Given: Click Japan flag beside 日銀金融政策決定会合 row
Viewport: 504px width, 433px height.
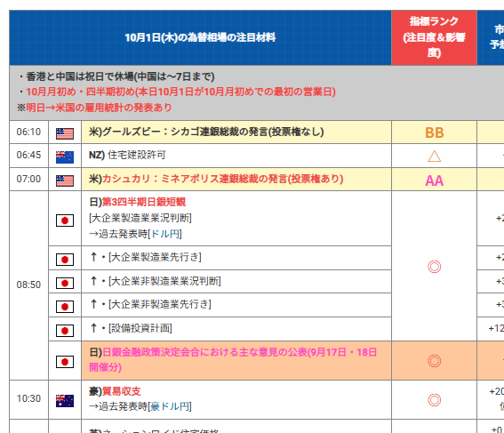Looking at the screenshot, I should coord(65,362).
